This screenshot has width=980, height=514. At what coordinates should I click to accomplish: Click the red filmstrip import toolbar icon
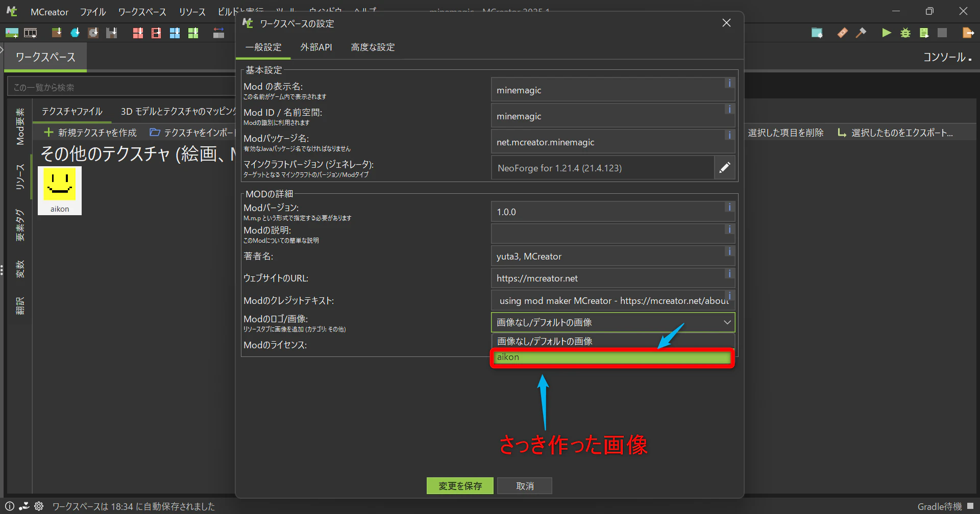(156, 33)
